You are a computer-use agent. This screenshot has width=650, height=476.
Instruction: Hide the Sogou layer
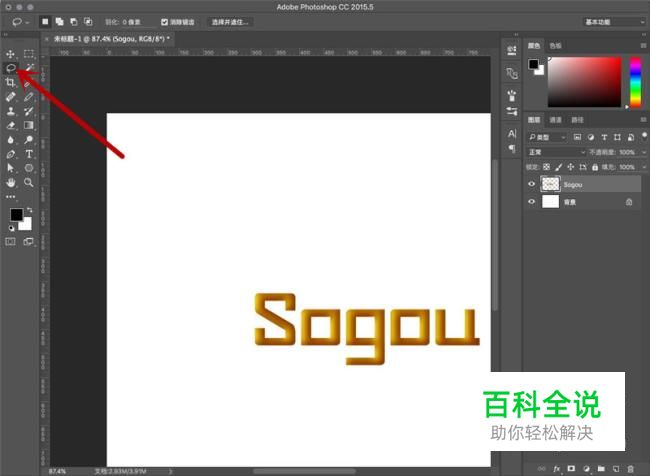pos(531,184)
